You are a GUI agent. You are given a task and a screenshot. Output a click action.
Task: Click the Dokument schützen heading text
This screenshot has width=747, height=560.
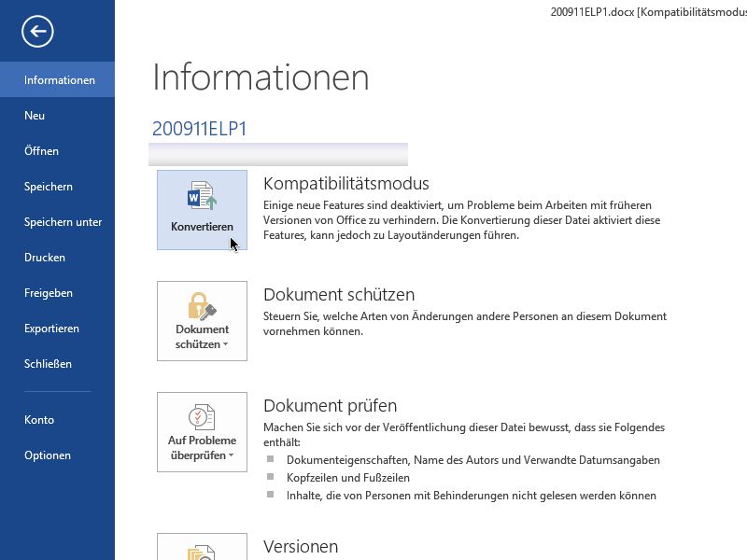tap(339, 294)
